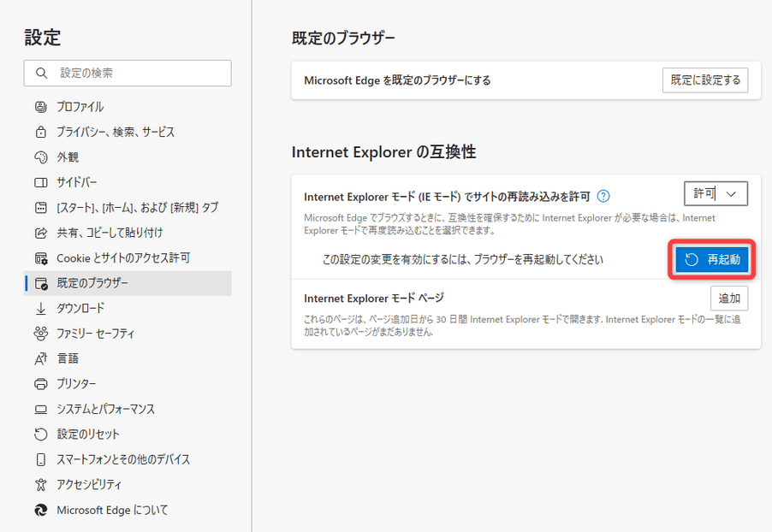The height and width of the screenshot is (532, 772).
Task: Click the Microsoft Edge を既定のブラウザーにする label
Action: pos(397,80)
